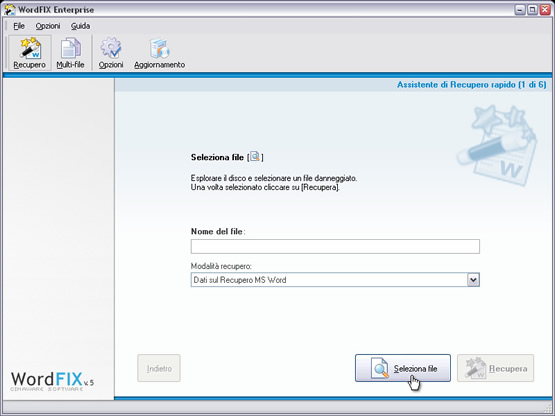Expand the Modalità recupero dropdown arrow
555x416 pixels.
(473, 280)
